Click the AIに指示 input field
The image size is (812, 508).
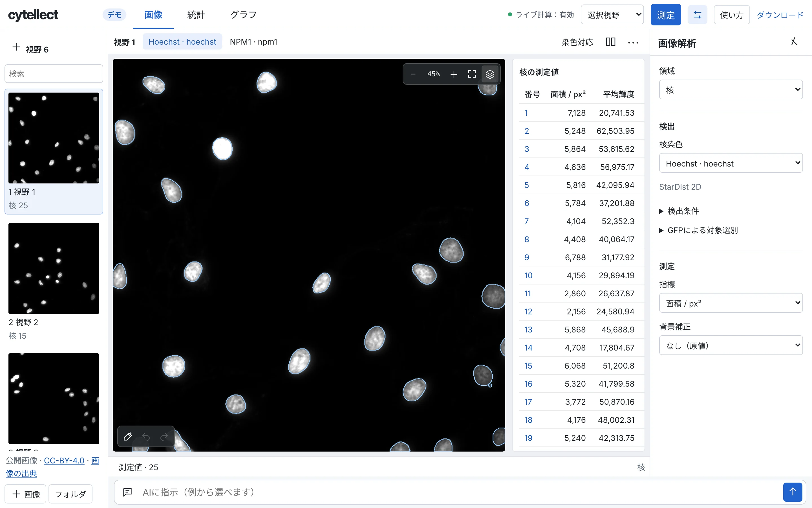click(x=460, y=492)
